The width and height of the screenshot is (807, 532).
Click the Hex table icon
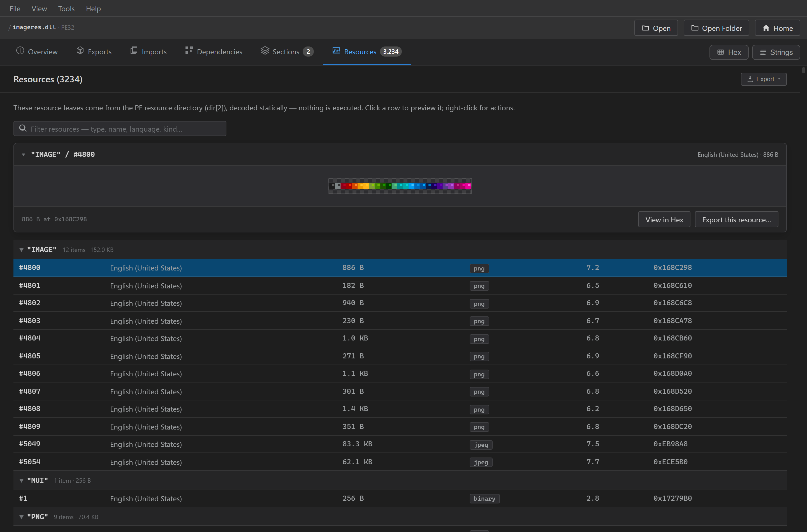click(720, 52)
